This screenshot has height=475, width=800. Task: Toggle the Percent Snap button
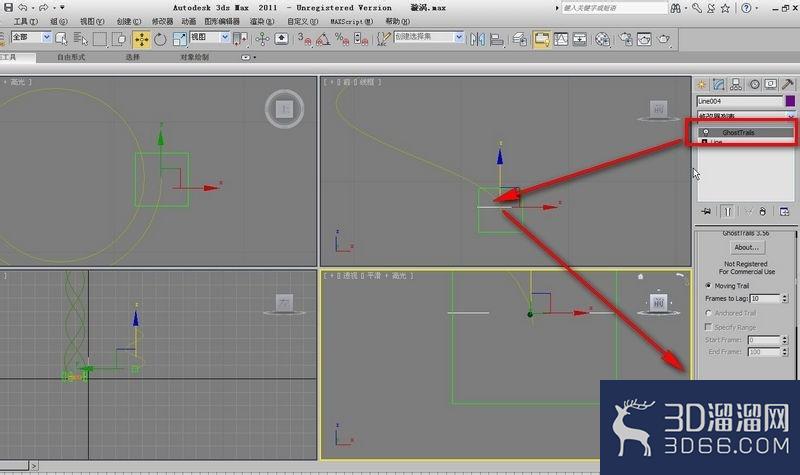click(341, 39)
